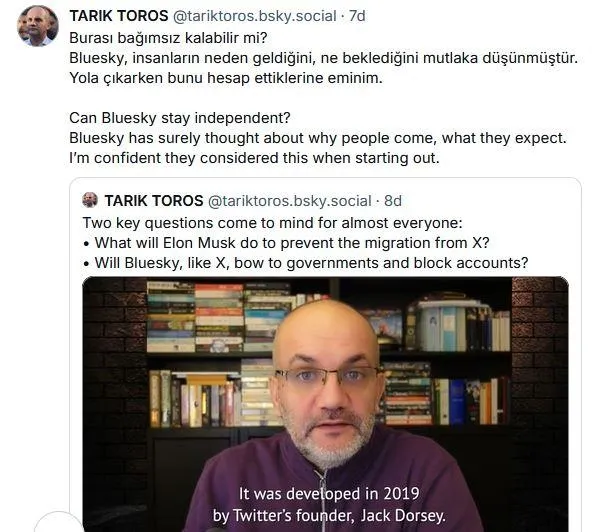Click the bold TARIK TOROS name on main post

119,16
